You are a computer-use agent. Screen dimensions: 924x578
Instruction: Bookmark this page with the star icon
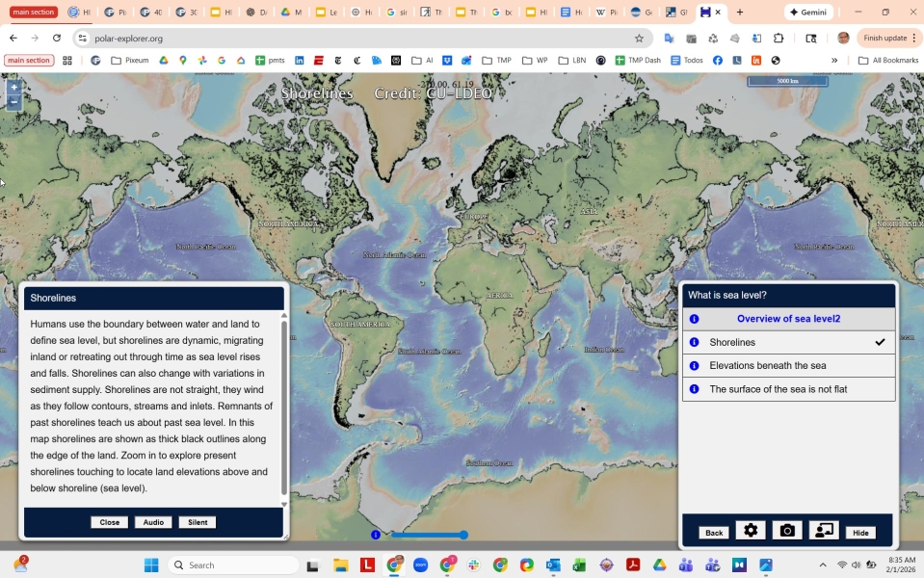tap(639, 39)
